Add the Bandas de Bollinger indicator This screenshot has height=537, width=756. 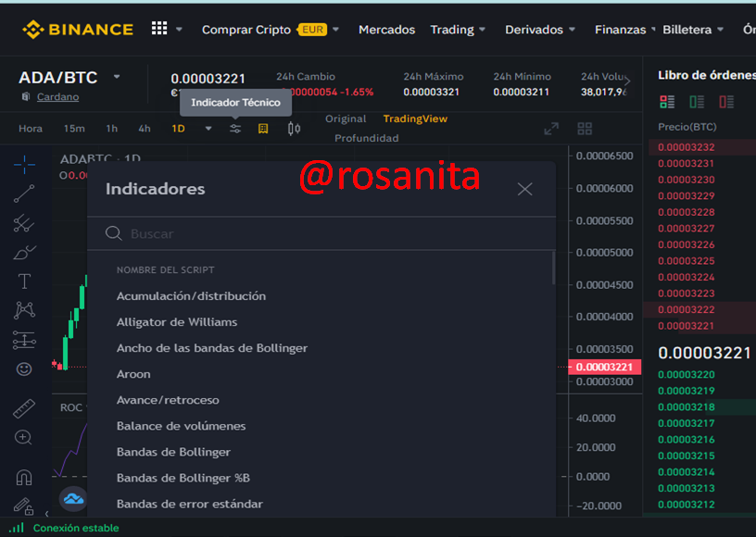point(173,452)
